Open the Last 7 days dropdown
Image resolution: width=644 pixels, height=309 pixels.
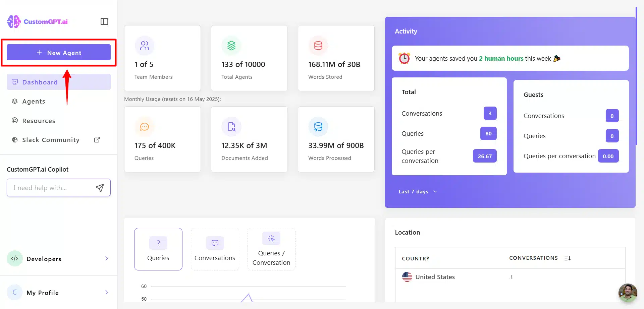418,192
